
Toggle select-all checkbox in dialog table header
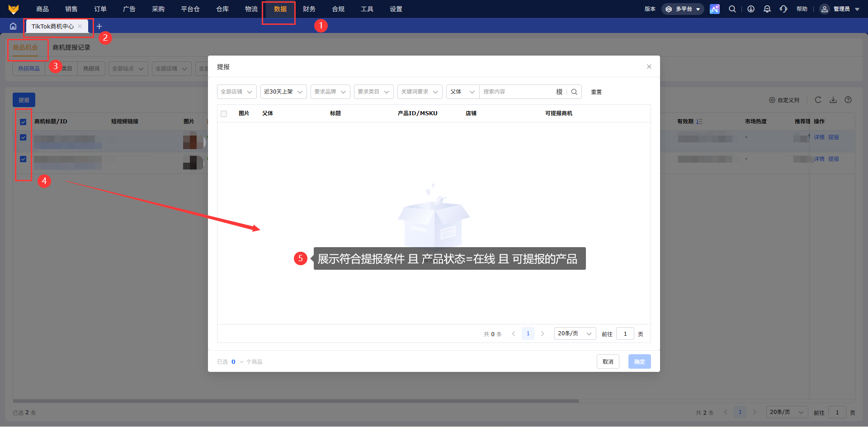click(224, 114)
